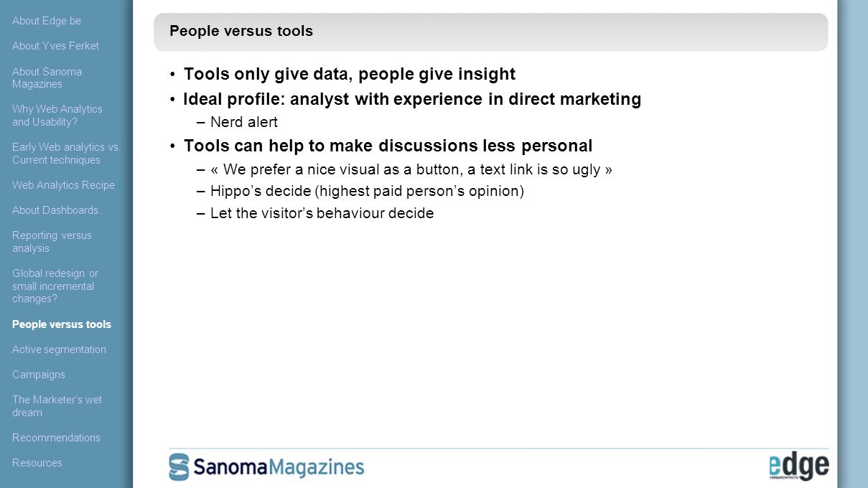Select the People versus tools entry
Image resolution: width=868 pixels, height=488 pixels.
62,324
